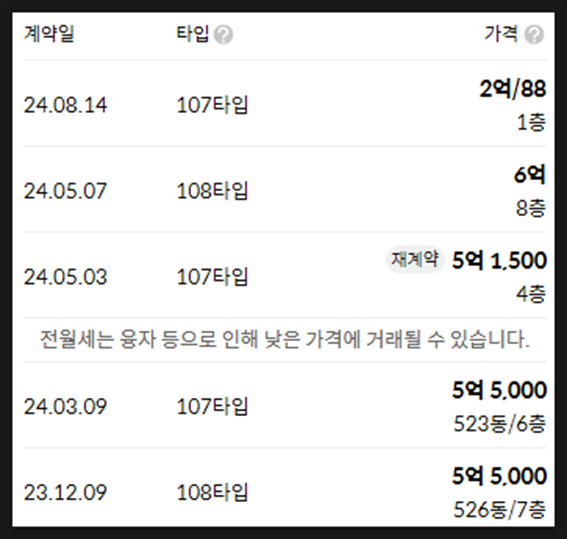Click the 타입 column header label
567x539 pixels.
point(192,34)
